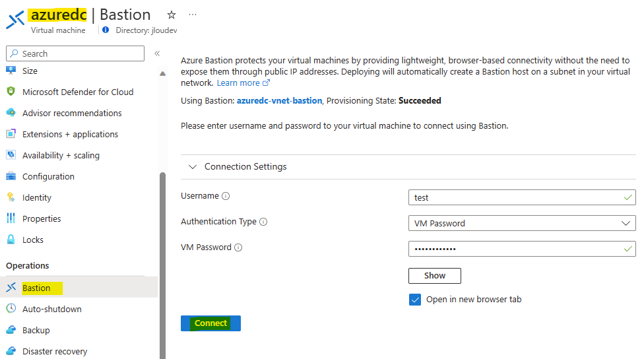The image size is (644, 359).
Task: Click the Identity key icon
Action: click(x=11, y=197)
